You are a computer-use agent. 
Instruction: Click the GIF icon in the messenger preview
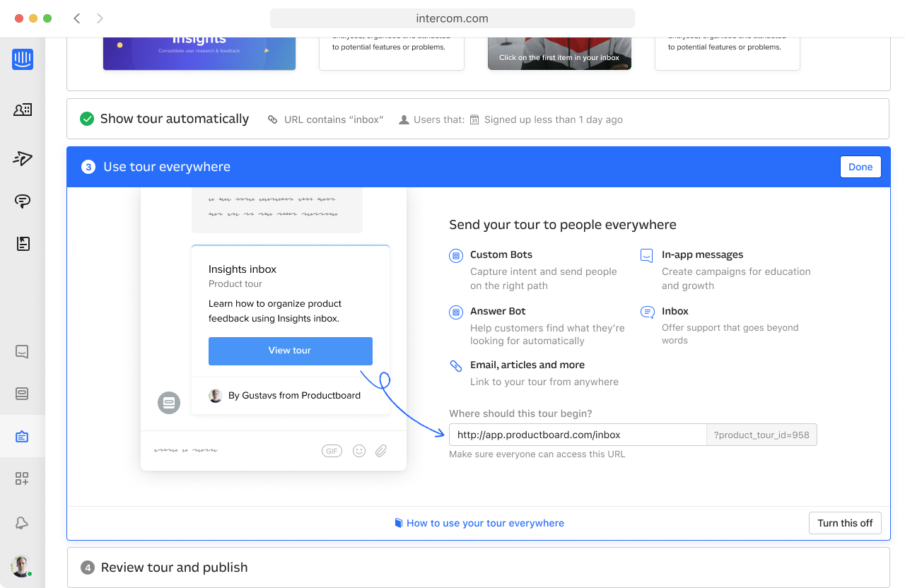pos(332,451)
